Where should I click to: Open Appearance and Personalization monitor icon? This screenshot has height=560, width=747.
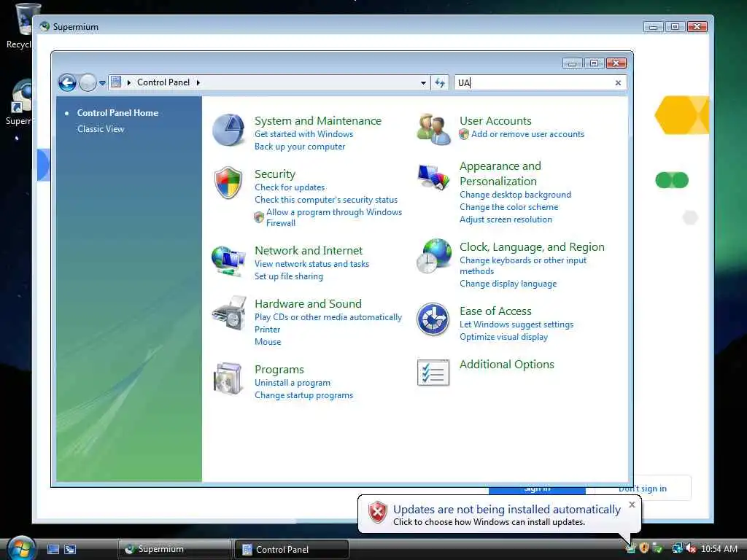(433, 177)
